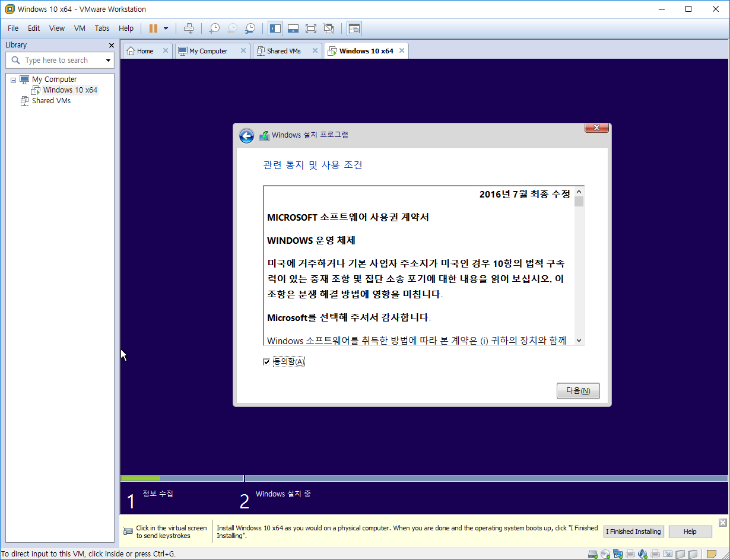Collapse the My Computer tree node

pos(13,79)
